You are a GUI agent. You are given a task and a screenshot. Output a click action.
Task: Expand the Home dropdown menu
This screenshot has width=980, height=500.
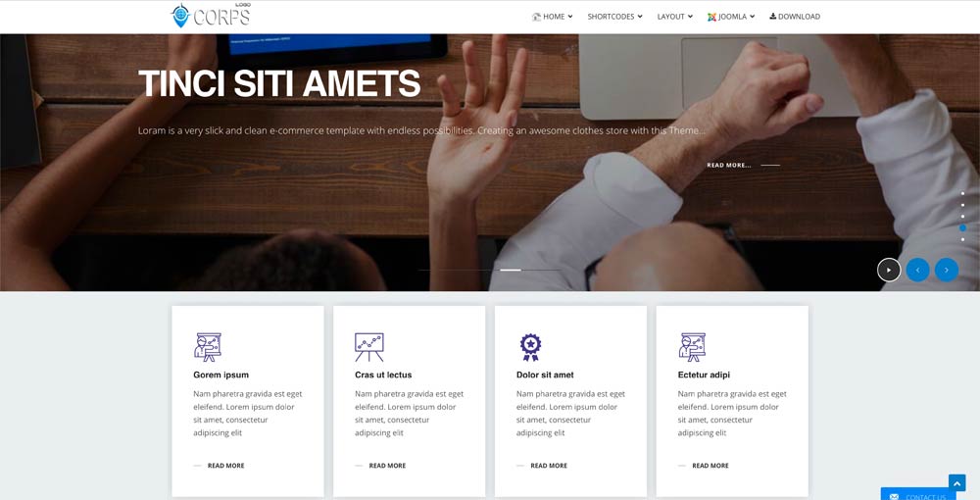[553, 17]
